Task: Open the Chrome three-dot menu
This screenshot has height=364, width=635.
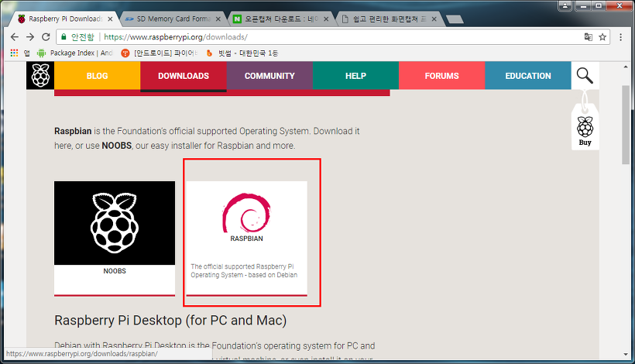Action: [620, 37]
